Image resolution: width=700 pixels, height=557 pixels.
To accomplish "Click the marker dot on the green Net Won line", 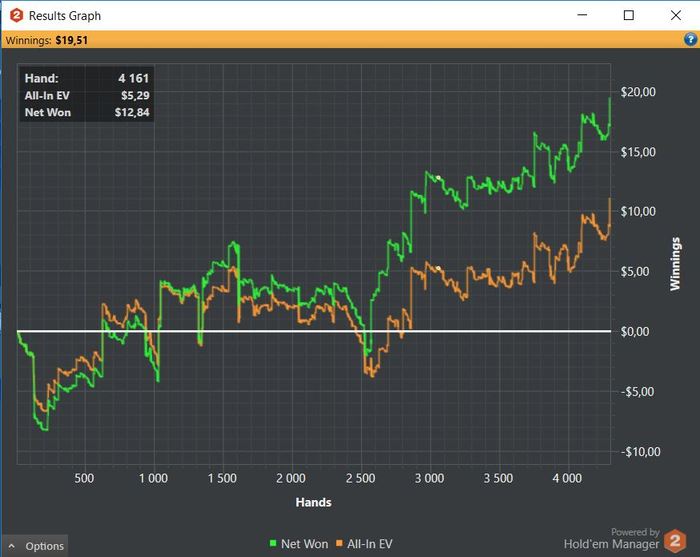I will [x=438, y=178].
